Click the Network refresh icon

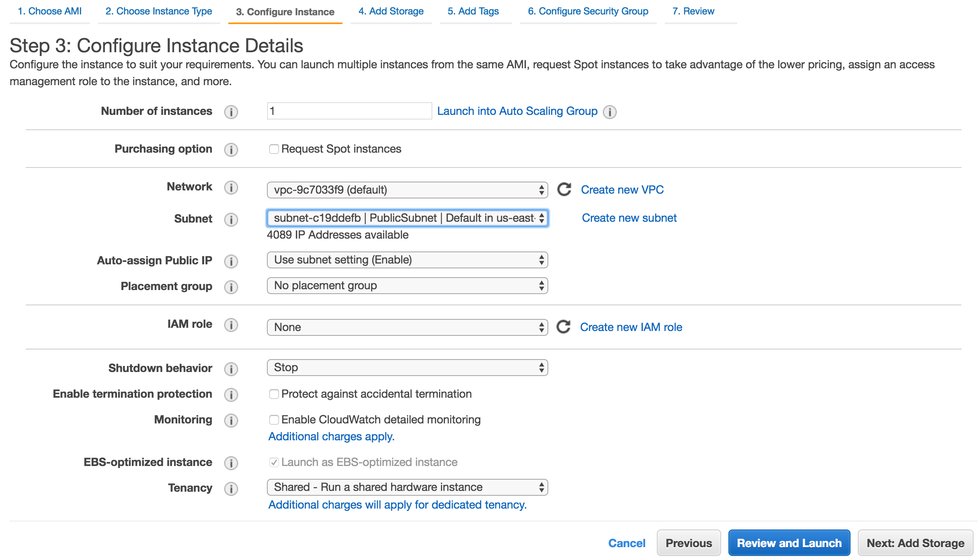pos(564,190)
